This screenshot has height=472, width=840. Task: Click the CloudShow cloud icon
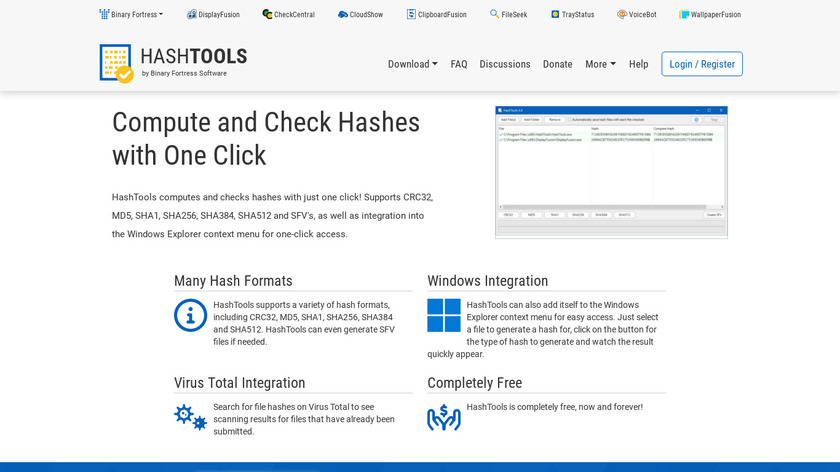(x=343, y=14)
